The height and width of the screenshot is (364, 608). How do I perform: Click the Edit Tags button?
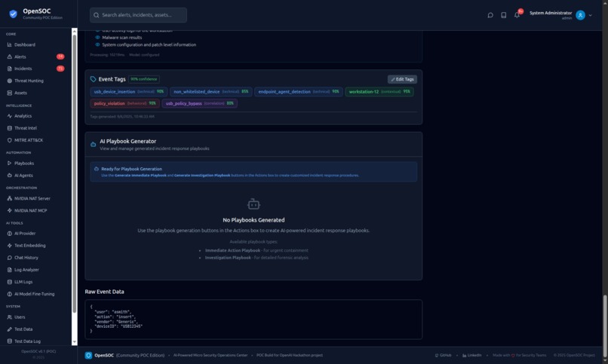click(402, 79)
